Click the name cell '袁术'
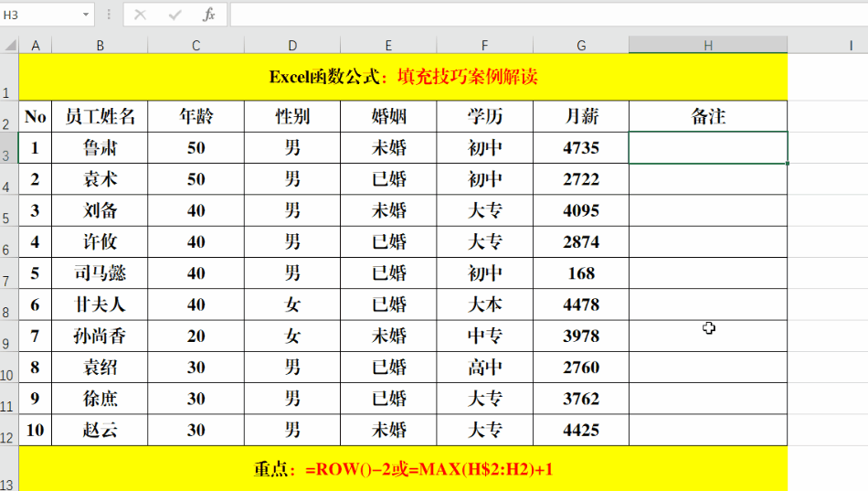 100,179
